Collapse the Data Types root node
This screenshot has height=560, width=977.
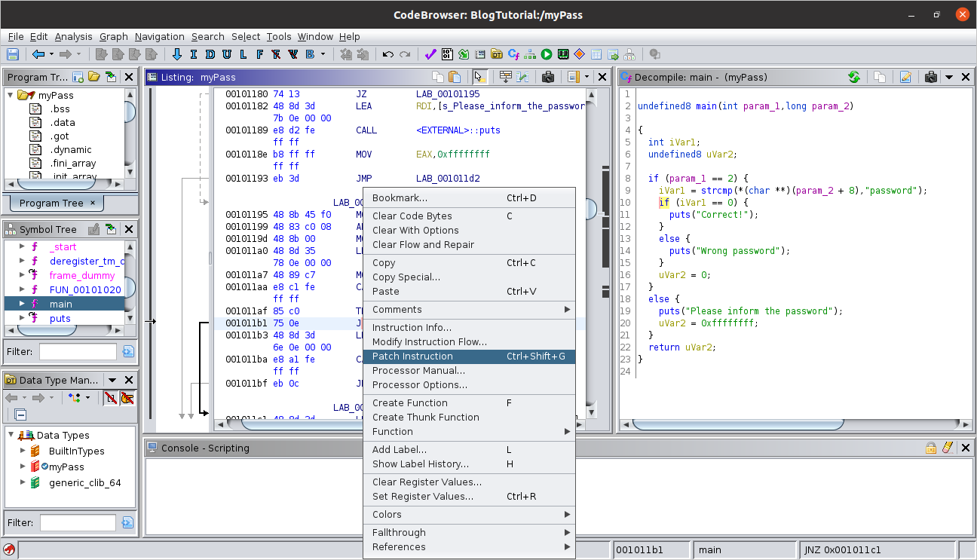click(11, 435)
